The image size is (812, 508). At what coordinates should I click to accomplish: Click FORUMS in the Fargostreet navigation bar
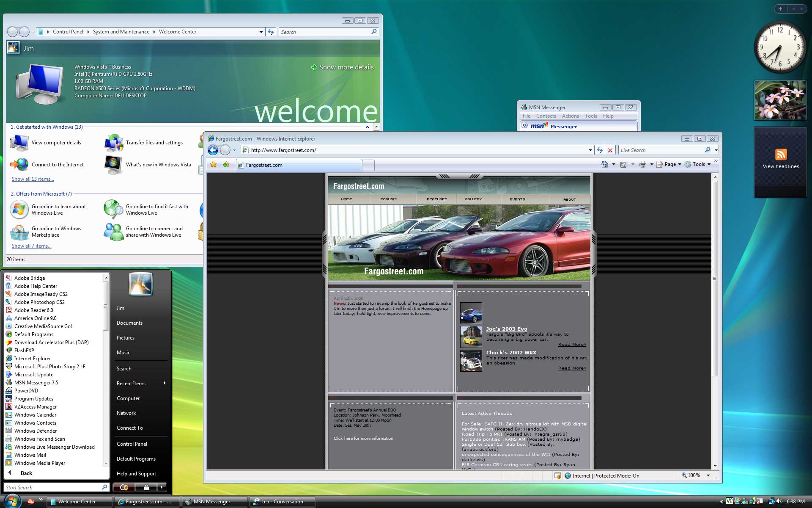tap(388, 199)
